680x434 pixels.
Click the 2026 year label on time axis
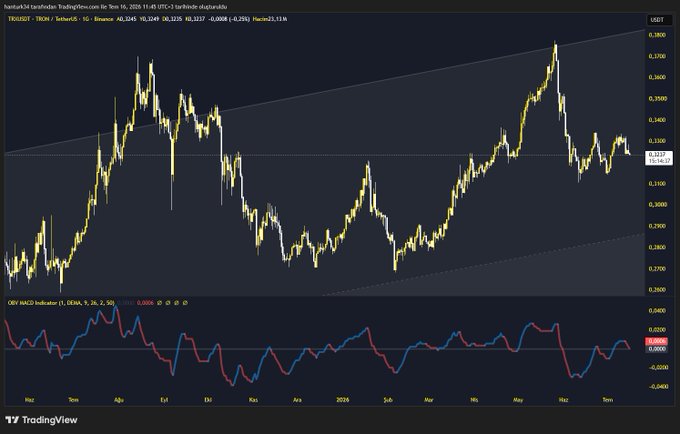(343, 400)
